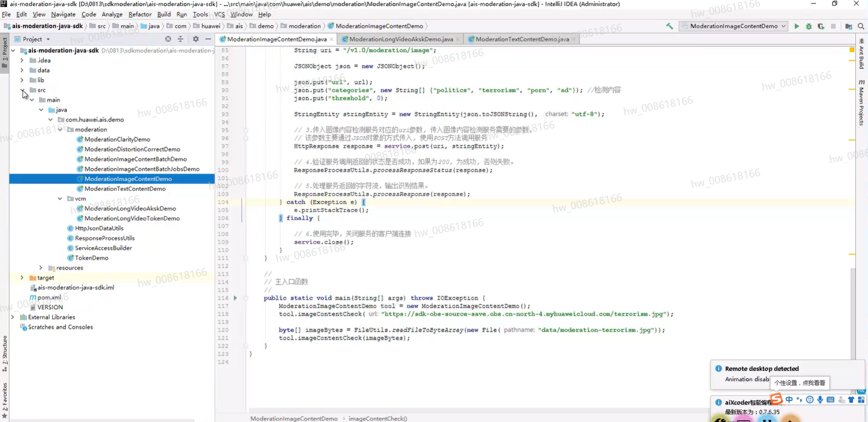Click the Remote desktop detected notification
This screenshot has width=868, height=422.
pos(787,375)
